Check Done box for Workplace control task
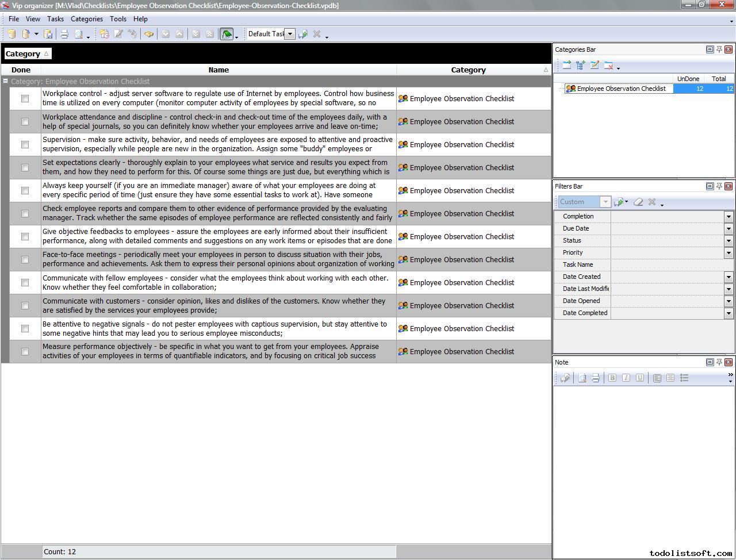 click(25, 99)
